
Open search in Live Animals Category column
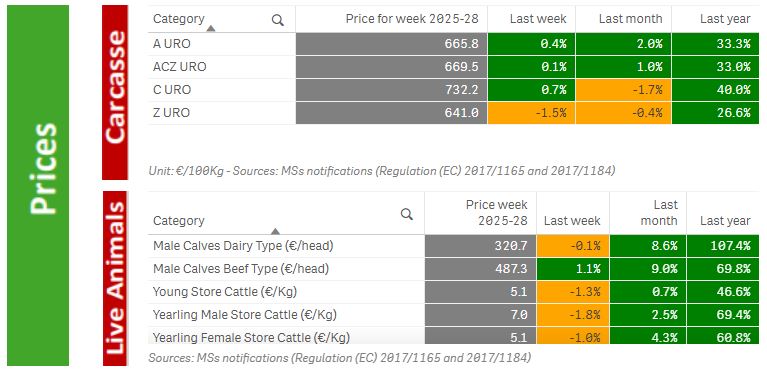(x=406, y=214)
